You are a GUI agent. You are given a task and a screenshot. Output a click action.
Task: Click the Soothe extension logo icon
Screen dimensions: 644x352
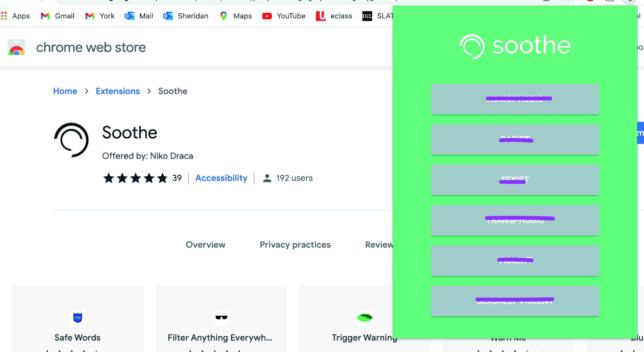coord(71,140)
